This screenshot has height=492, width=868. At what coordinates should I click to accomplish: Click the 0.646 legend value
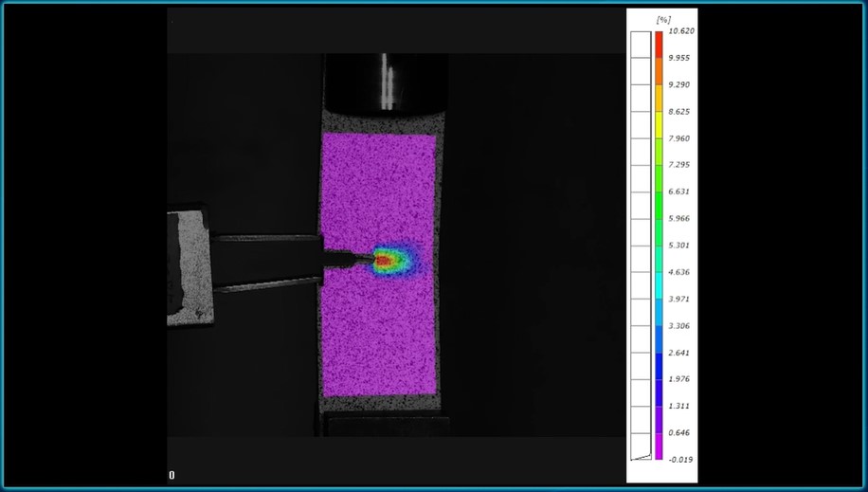tap(680, 432)
